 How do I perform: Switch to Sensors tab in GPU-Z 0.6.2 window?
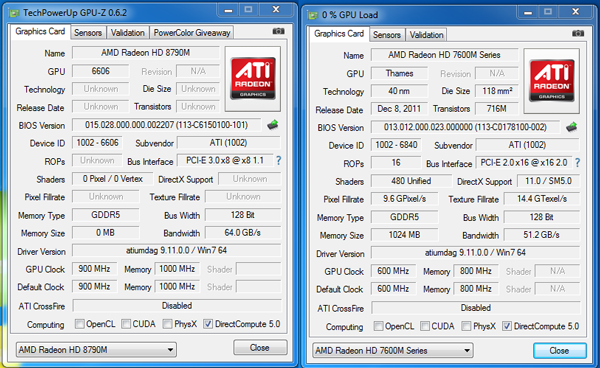coord(88,33)
